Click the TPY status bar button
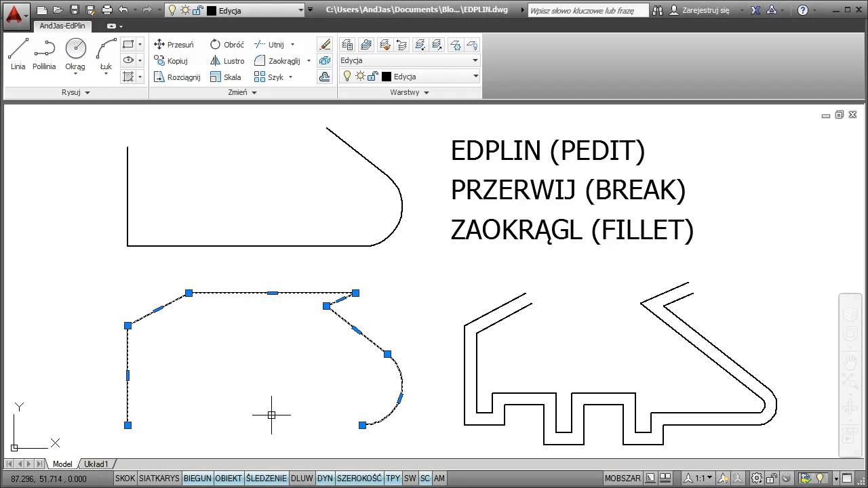The image size is (868, 488). [393, 479]
